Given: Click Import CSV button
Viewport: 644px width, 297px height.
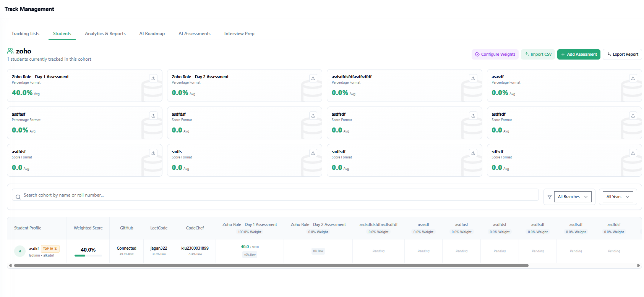Looking at the screenshot, I should (538, 54).
